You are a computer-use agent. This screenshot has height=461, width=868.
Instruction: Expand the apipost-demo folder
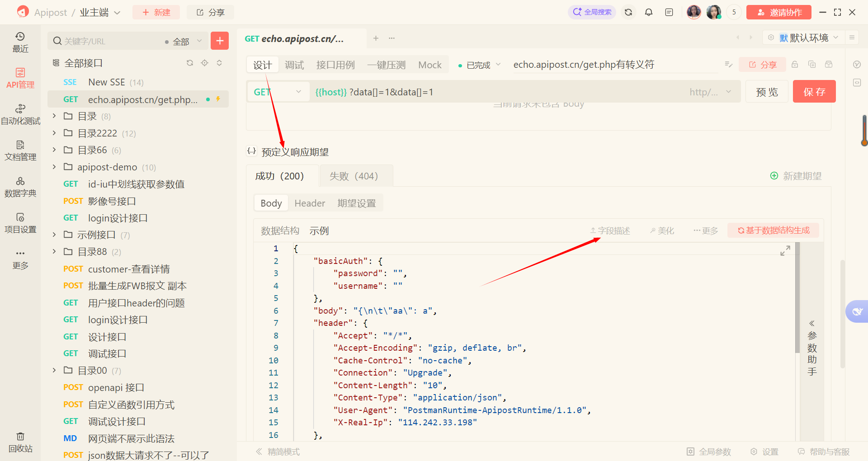(x=54, y=167)
